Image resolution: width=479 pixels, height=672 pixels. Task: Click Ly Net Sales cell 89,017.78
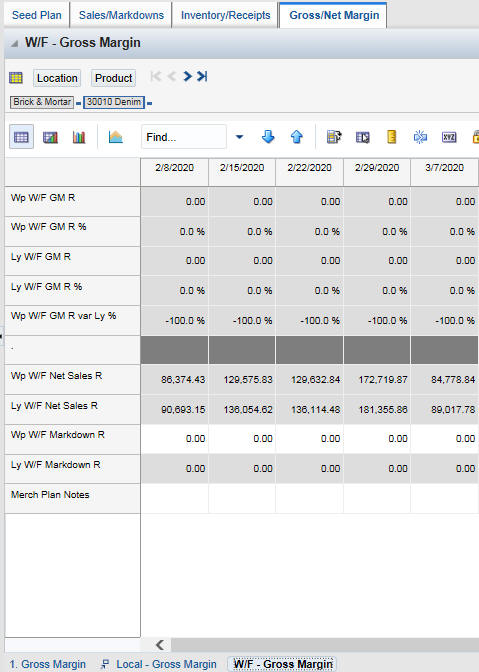pyautogui.click(x=444, y=410)
